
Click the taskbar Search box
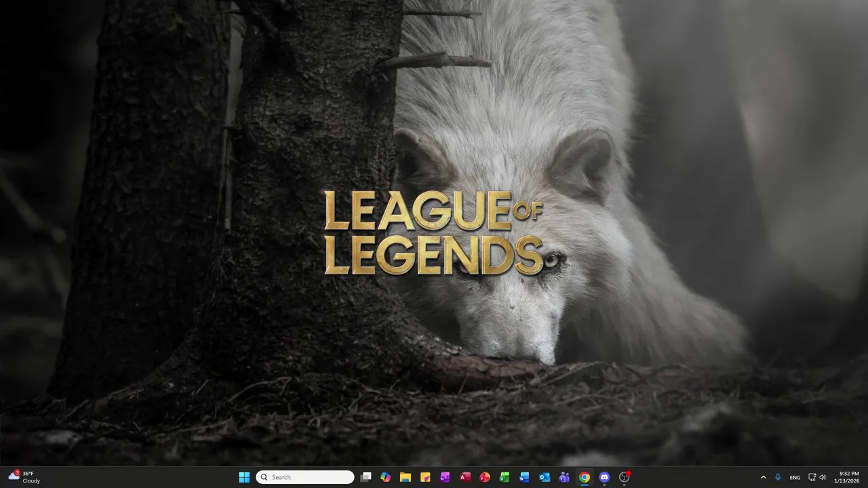point(305,477)
